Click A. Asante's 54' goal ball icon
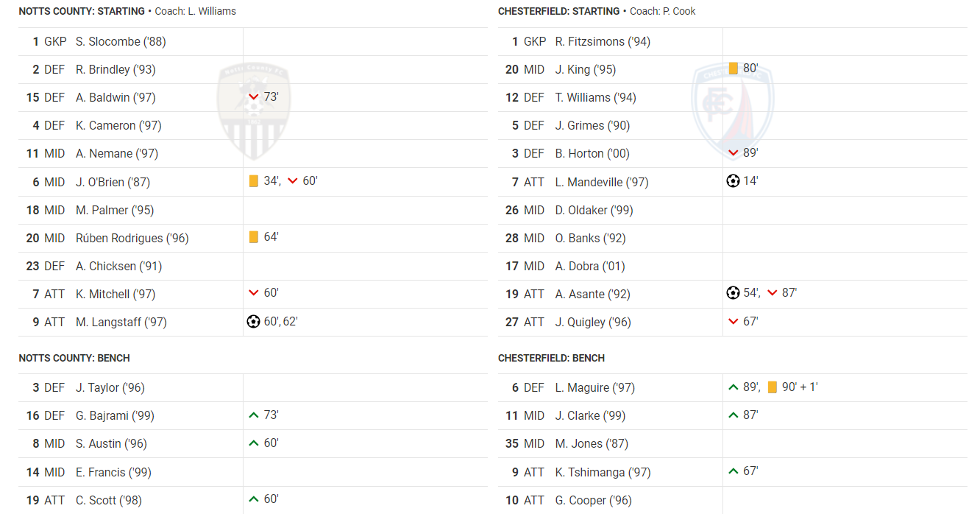 [733, 292]
